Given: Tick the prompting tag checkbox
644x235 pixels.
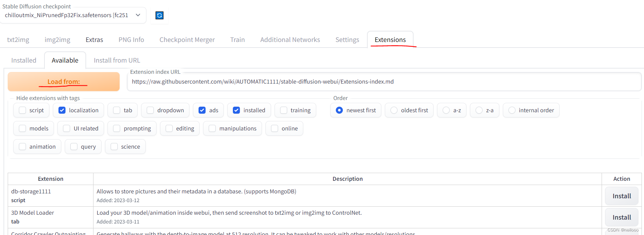Looking at the screenshot, I should coord(117,129).
